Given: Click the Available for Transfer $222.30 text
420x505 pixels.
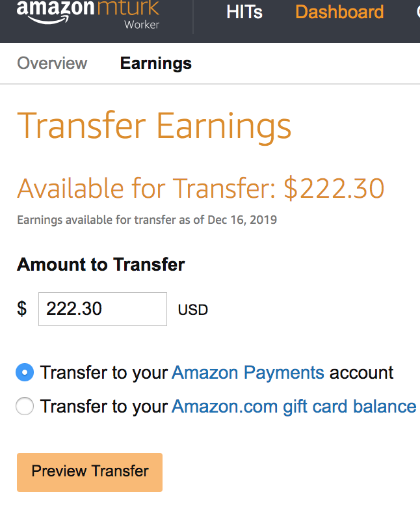Looking at the screenshot, I should pos(200,189).
